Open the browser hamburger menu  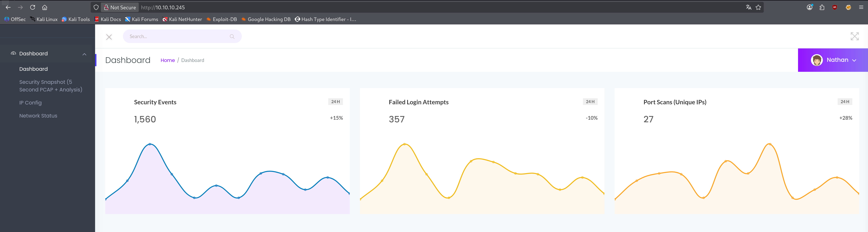tap(861, 7)
